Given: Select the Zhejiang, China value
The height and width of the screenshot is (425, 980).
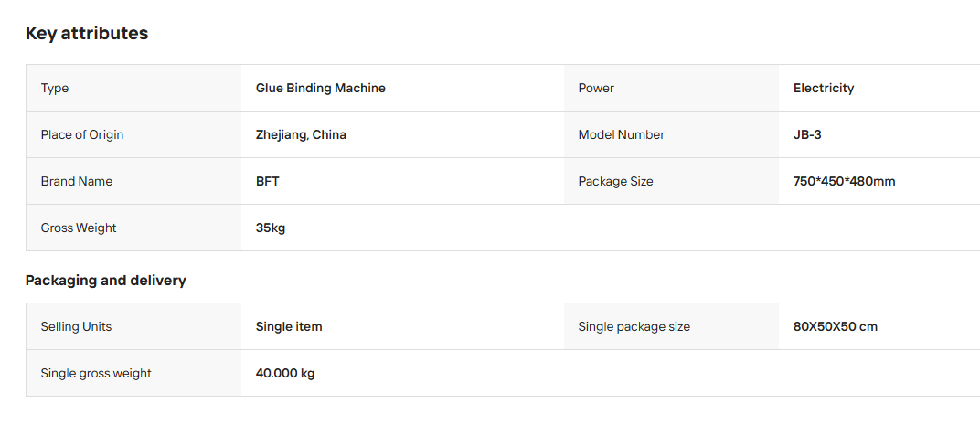Looking at the screenshot, I should (x=301, y=134).
